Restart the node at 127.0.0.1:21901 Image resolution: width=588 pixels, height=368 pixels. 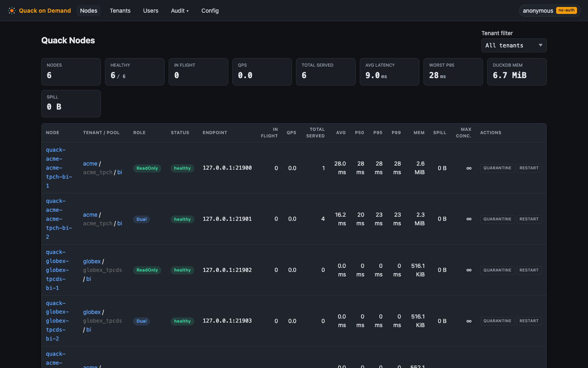[x=529, y=219]
